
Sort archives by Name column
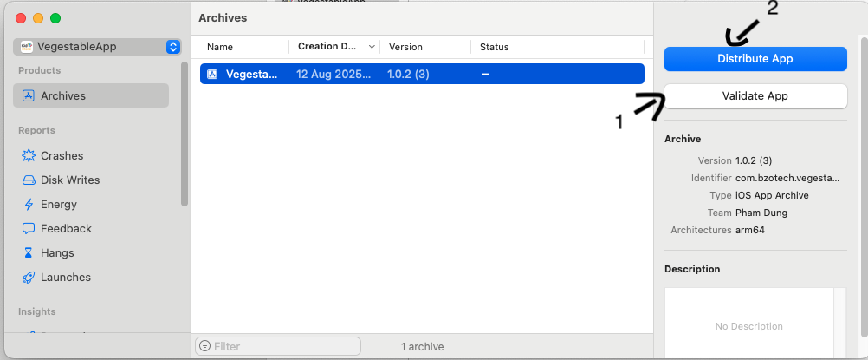pos(220,47)
